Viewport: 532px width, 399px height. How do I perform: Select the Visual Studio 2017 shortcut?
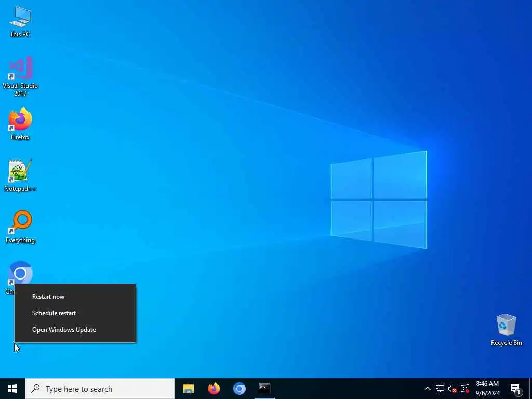point(20,76)
